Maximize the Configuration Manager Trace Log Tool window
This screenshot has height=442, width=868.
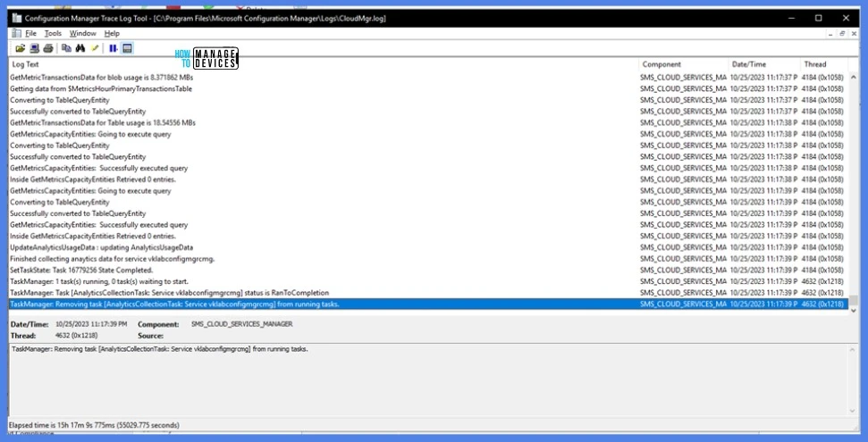coord(818,18)
